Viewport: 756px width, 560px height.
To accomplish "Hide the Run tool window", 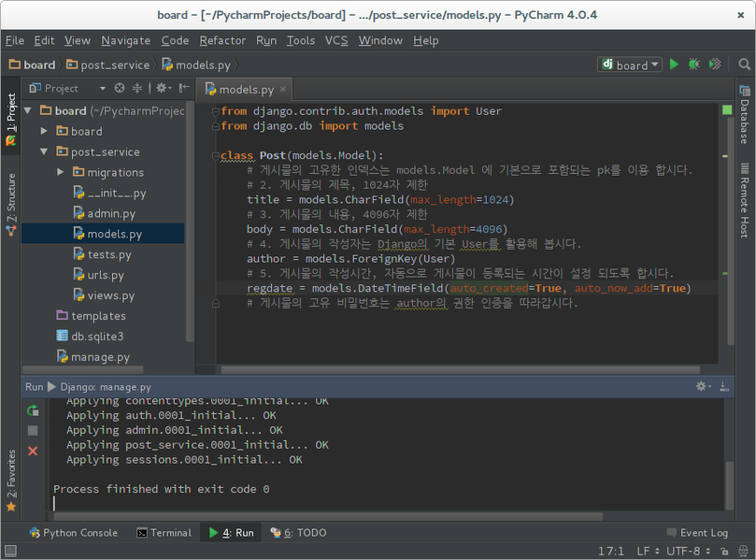I will point(723,386).
